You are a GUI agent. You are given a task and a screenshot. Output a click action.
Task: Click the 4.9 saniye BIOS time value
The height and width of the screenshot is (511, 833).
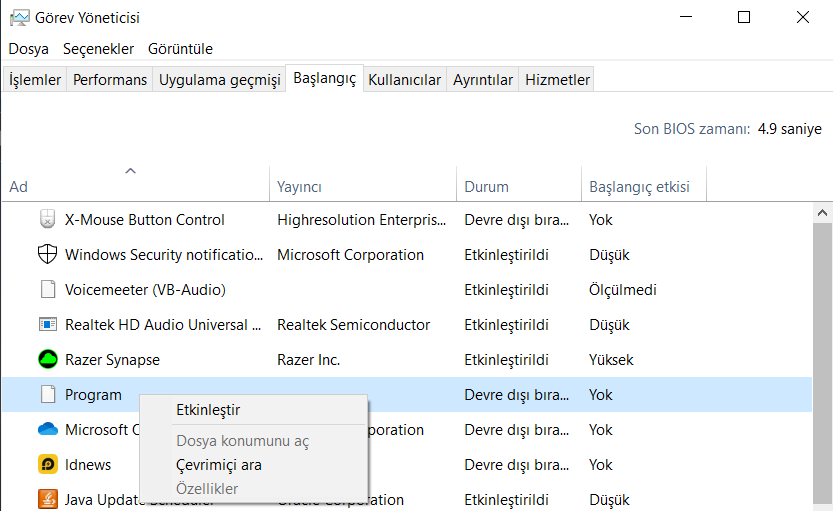click(789, 129)
